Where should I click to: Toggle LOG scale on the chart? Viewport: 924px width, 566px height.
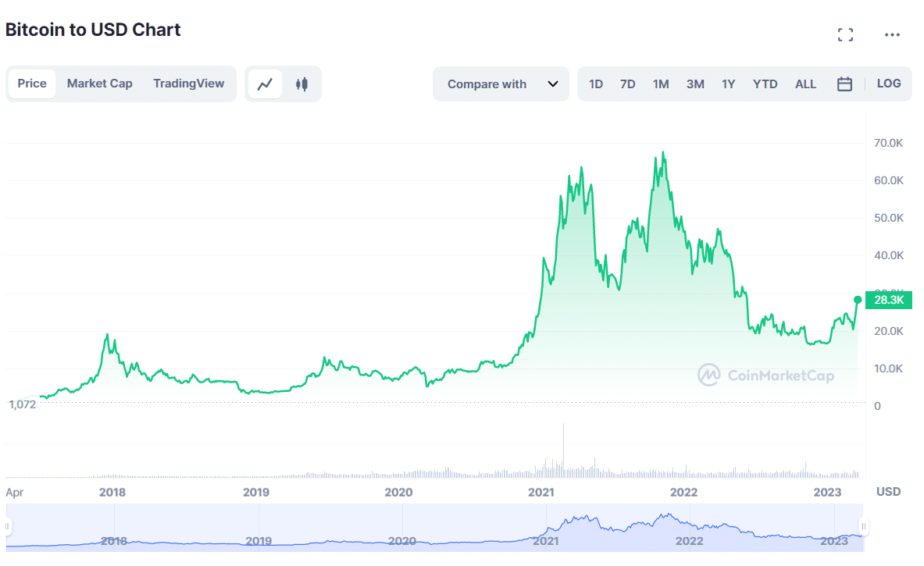[889, 84]
